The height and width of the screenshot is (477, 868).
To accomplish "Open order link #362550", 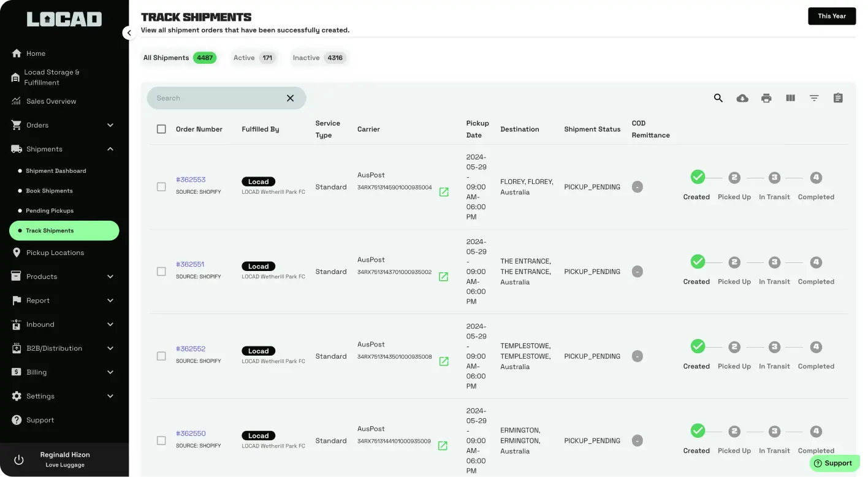I will 191,433.
